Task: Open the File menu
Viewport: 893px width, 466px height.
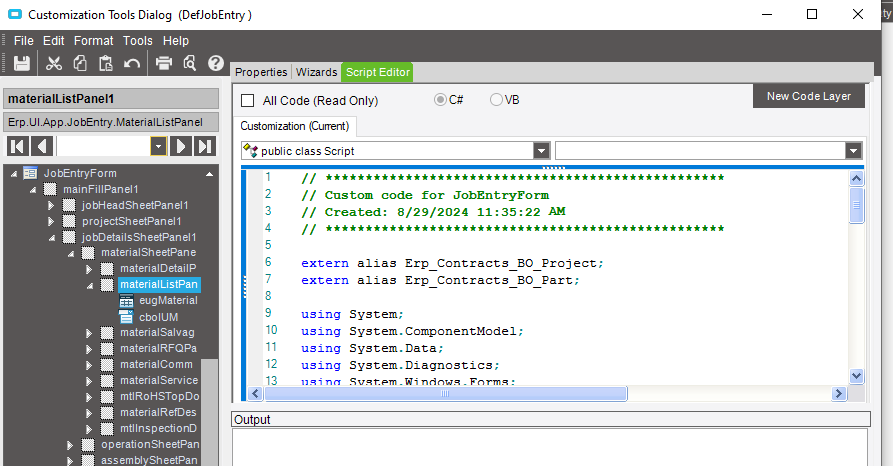Action: pyautogui.click(x=23, y=41)
